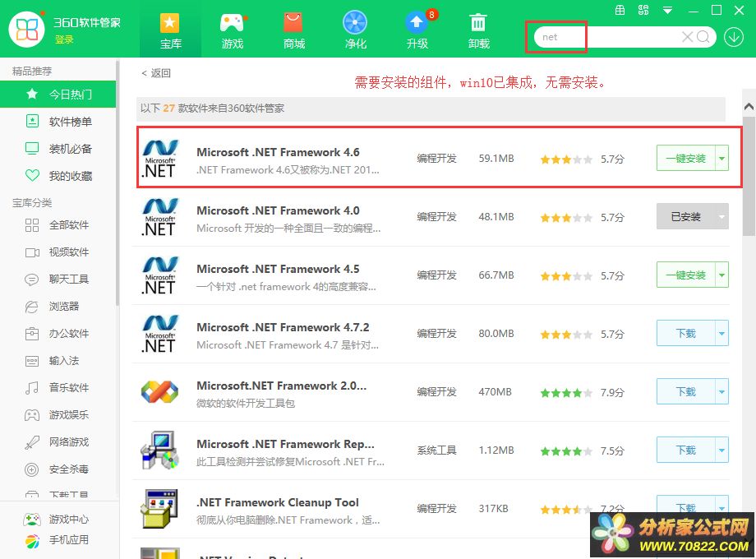Select 今日热门 in the sidebar
The image size is (756, 559).
tap(70, 95)
